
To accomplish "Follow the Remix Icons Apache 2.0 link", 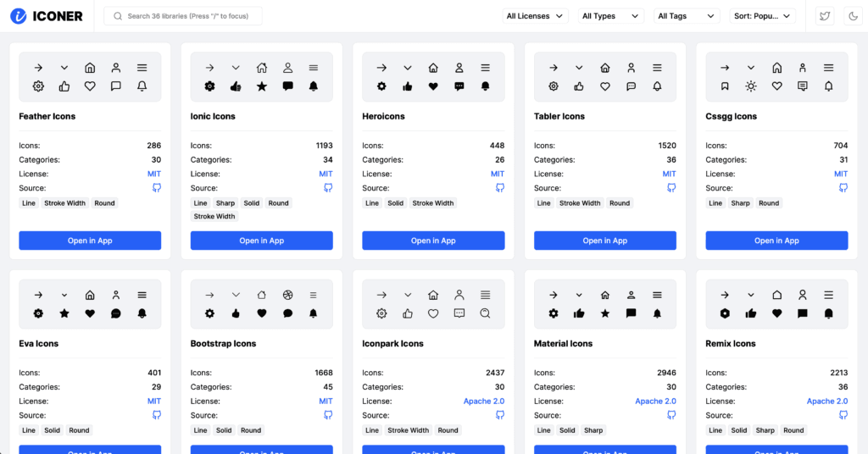I will click(827, 401).
